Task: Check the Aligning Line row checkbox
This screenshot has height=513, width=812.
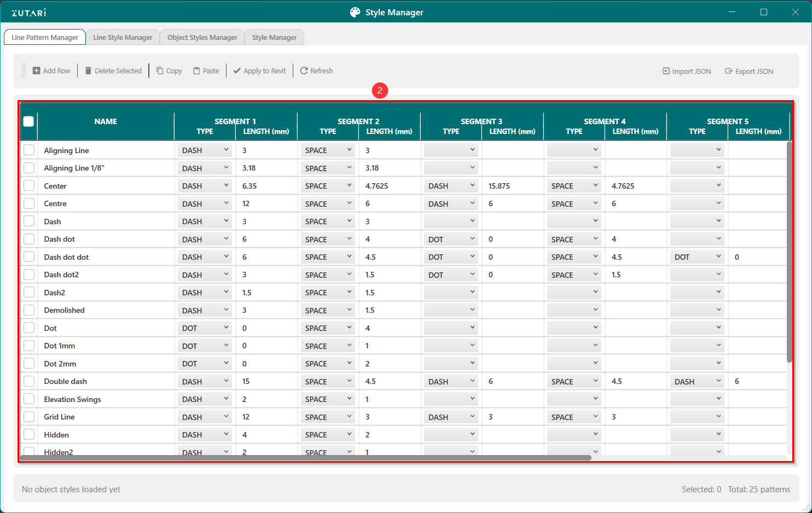Action: tap(29, 150)
